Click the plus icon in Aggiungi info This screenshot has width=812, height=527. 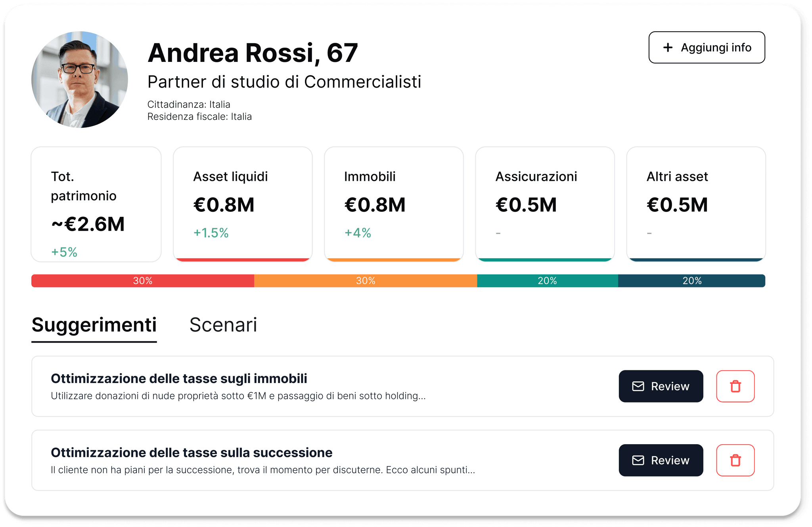coord(668,48)
